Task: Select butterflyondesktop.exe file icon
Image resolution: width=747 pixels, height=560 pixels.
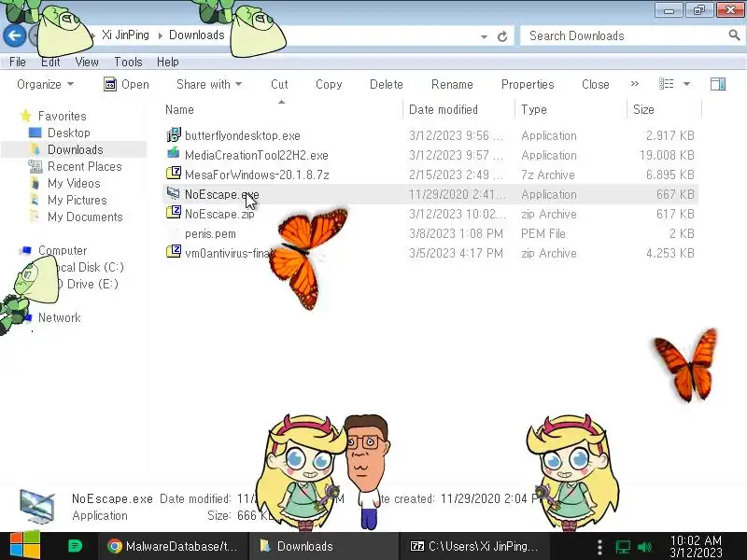Action: (174, 134)
